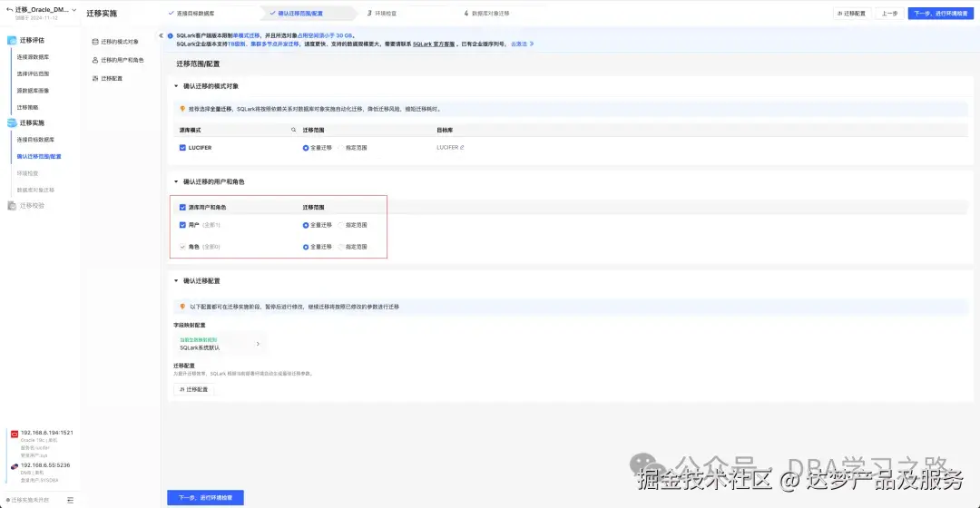This screenshot has width=980, height=508.
Task: Open 源数据库画像 in sidebar
Action: point(33,91)
